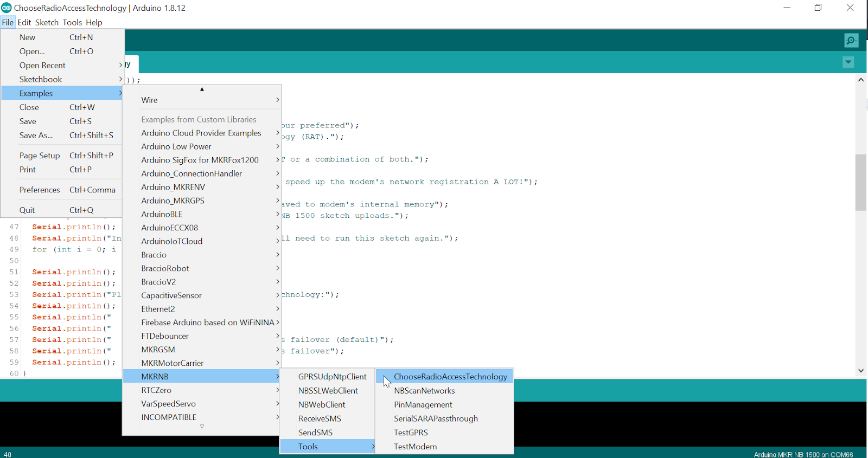The height and width of the screenshot is (458, 868).
Task: Open Braccio examples submenu
Action: click(x=202, y=255)
